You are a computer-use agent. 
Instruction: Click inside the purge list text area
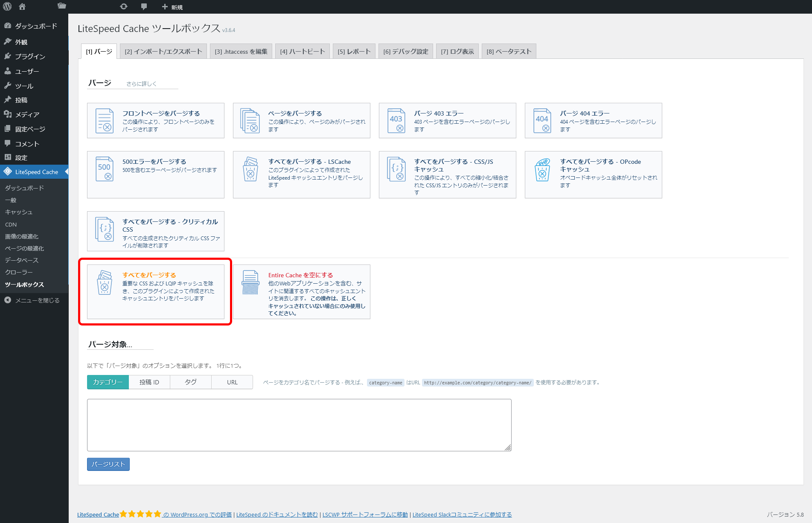[x=299, y=425]
